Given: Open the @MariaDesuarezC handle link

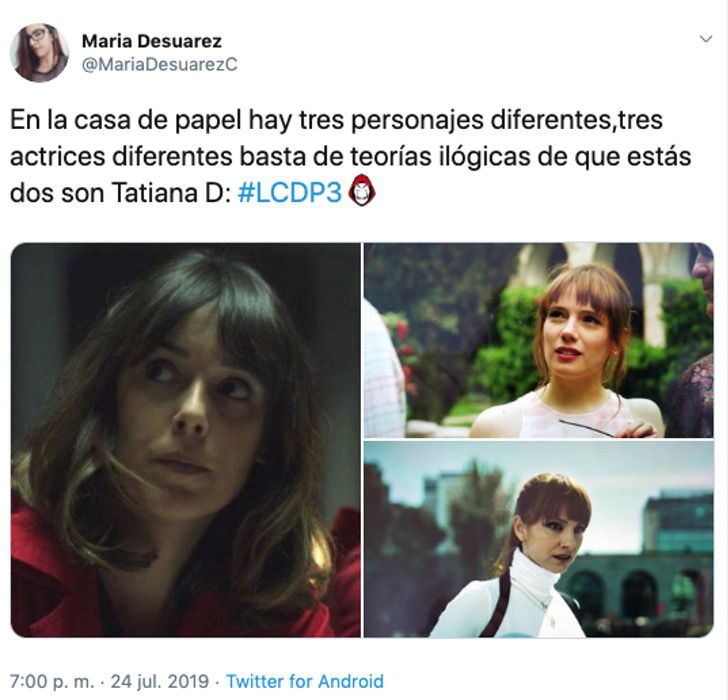Looking at the screenshot, I should coord(159,64).
